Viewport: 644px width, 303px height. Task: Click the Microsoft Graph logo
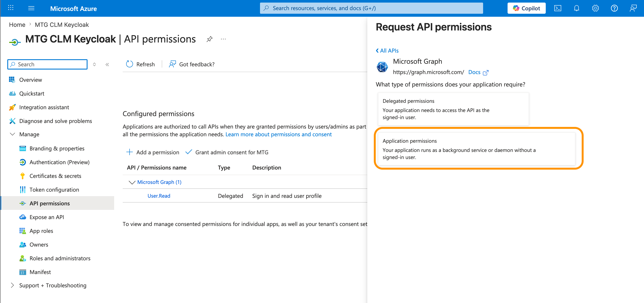click(x=382, y=67)
